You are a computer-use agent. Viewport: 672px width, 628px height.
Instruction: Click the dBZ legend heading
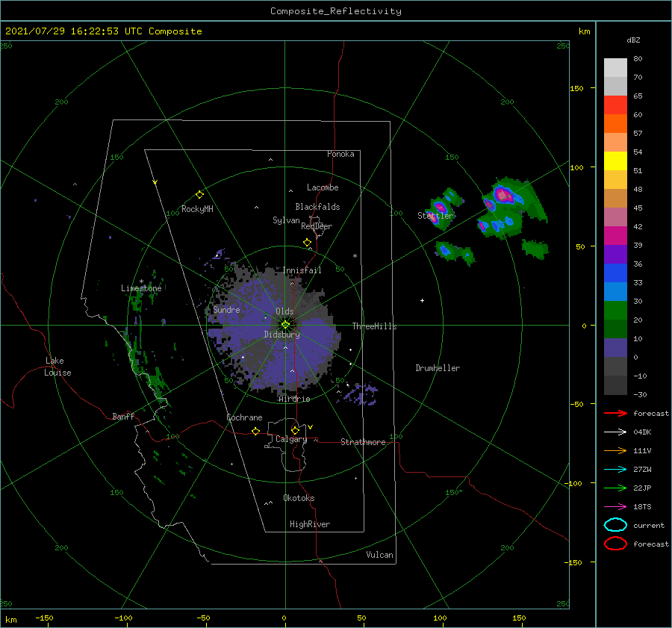point(633,40)
